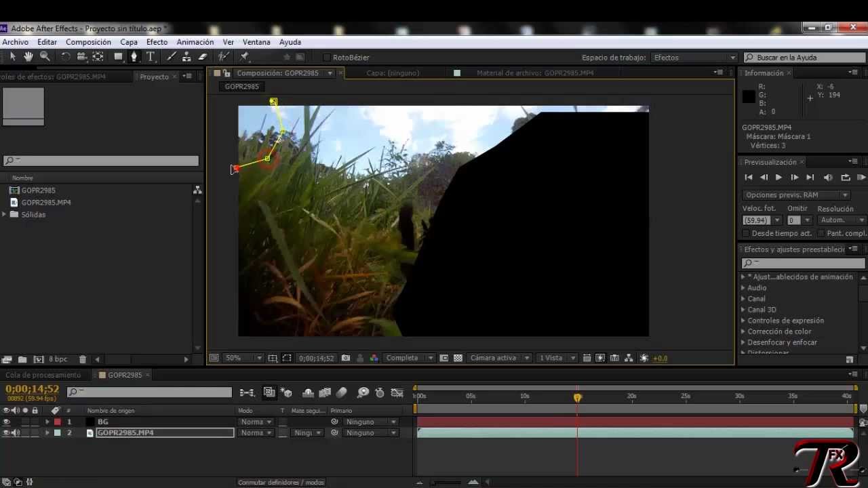Select the Clone Stamp tool

click(x=186, y=57)
